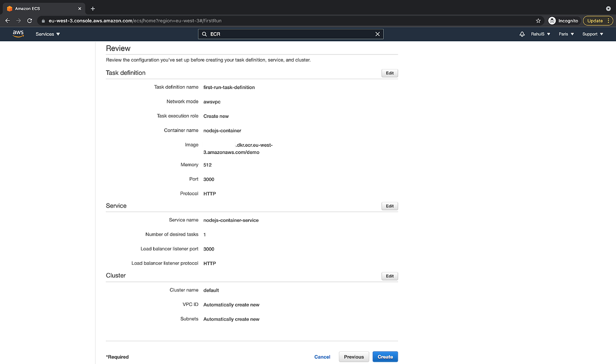
Task: Open the Paris region dropdown
Action: click(x=566, y=34)
